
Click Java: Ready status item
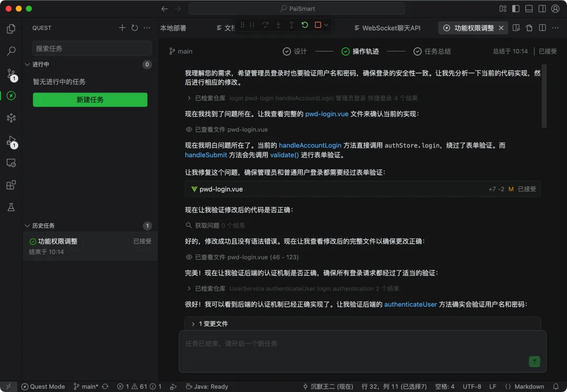(x=207, y=387)
